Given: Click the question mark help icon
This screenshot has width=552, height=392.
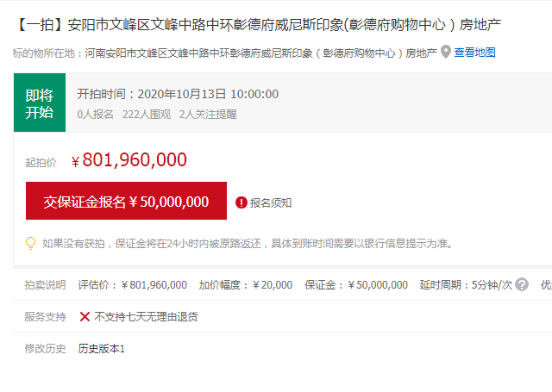Looking at the screenshot, I should (x=521, y=284).
